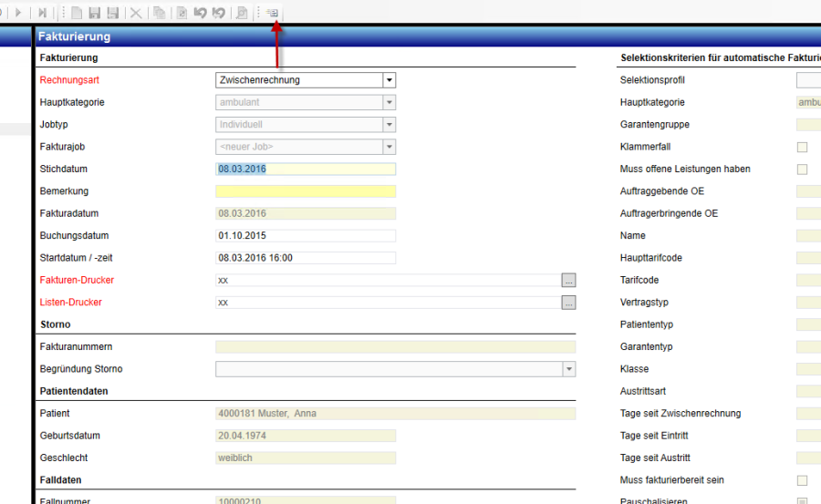The height and width of the screenshot is (504, 821).
Task: Click the first save disk icon
Action: coord(94,12)
